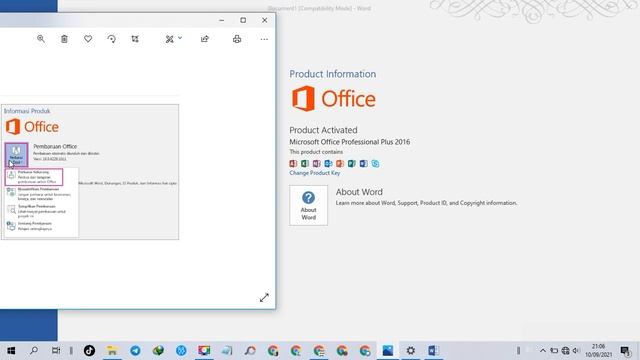
Task: Open Edit & Create scissors icon
Action: (x=169, y=39)
